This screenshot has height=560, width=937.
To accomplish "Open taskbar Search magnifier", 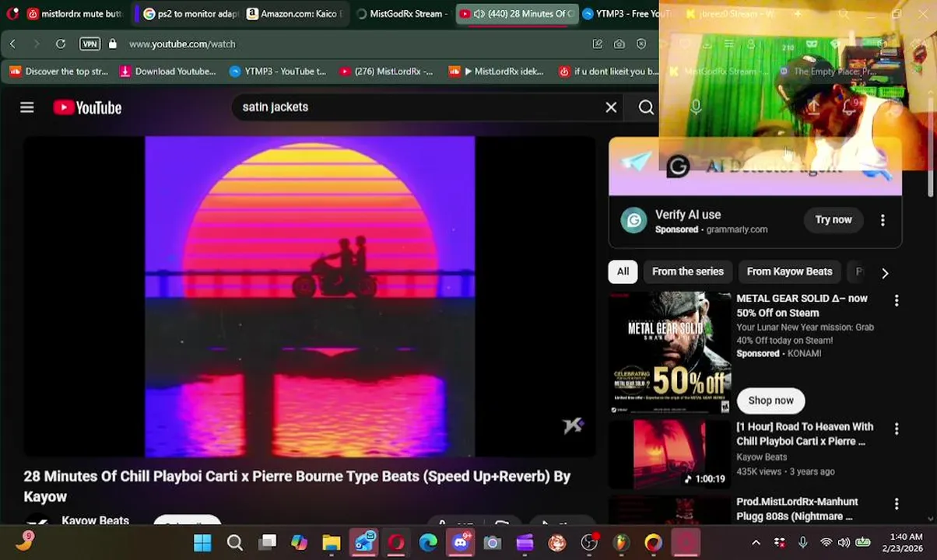I will [x=234, y=542].
